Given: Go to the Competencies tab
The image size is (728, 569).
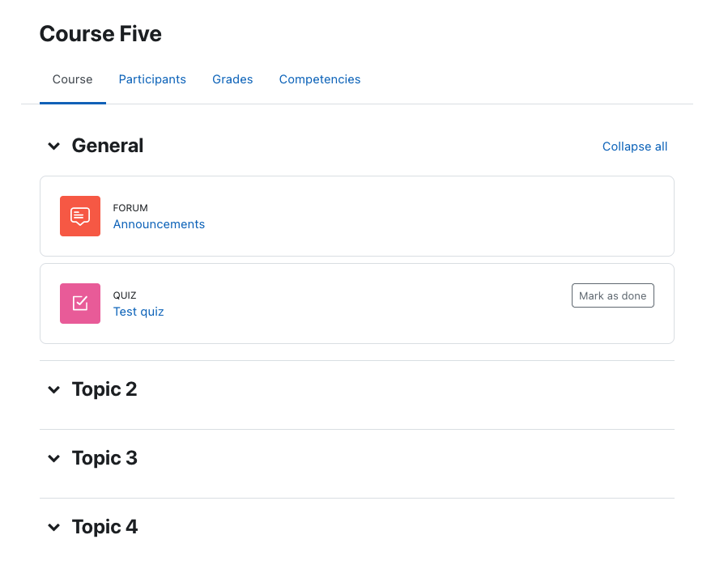Looking at the screenshot, I should pyautogui.click(x=320, y=79).
